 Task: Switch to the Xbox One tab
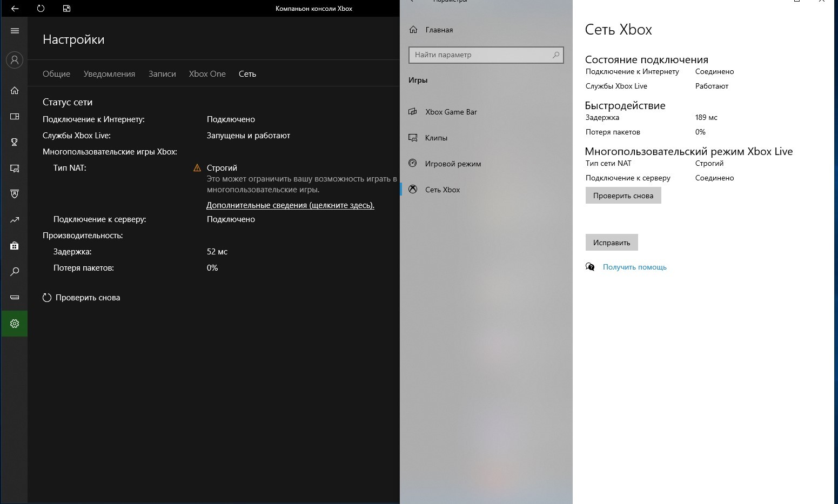pyautogui.click(x=207, y=74)
